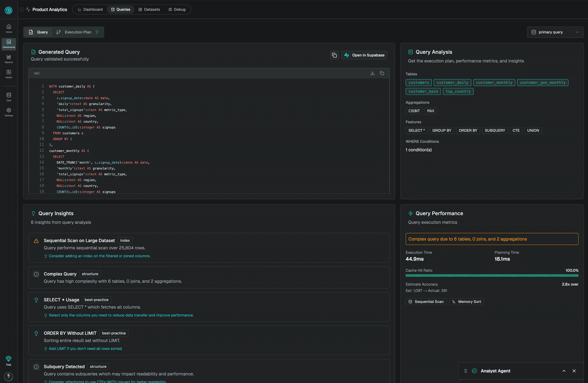
Task: Click the Home sidebar icon
Action: pos(9,28)
